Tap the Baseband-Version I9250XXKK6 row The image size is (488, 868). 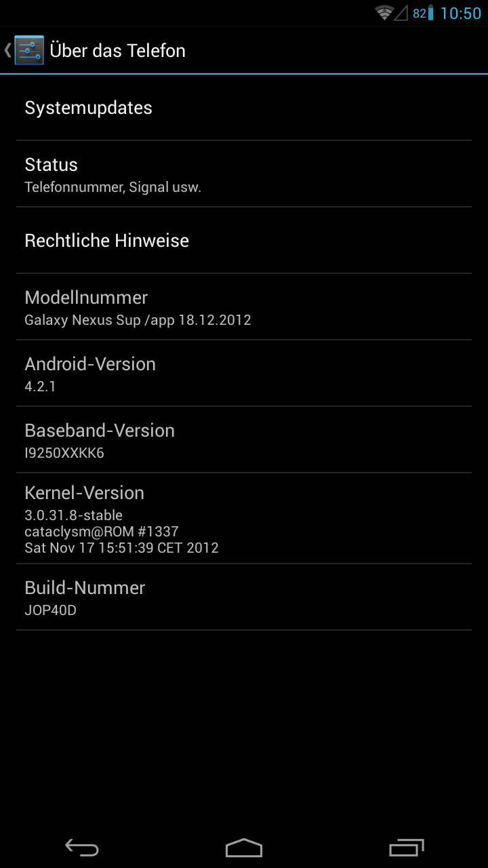(244, 440)
